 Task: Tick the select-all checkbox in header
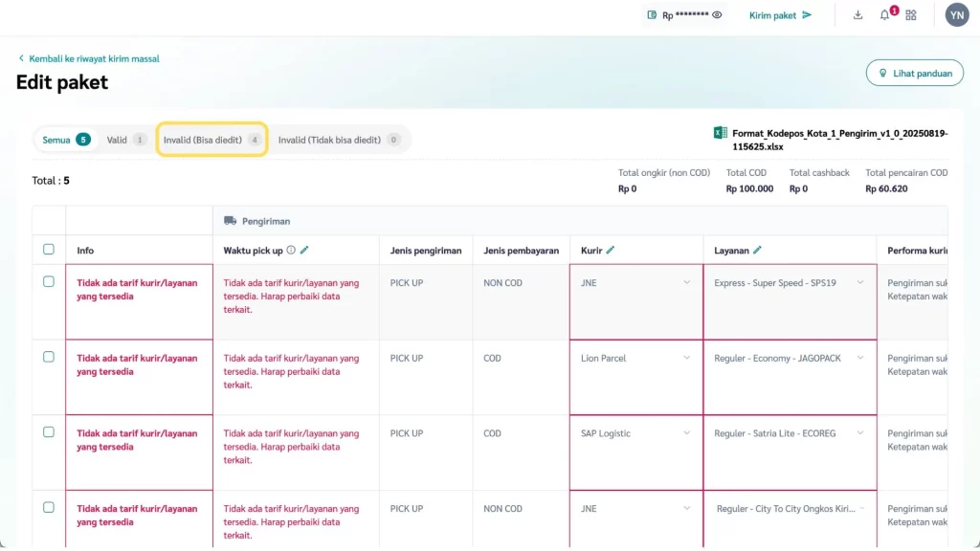[49, 250]
